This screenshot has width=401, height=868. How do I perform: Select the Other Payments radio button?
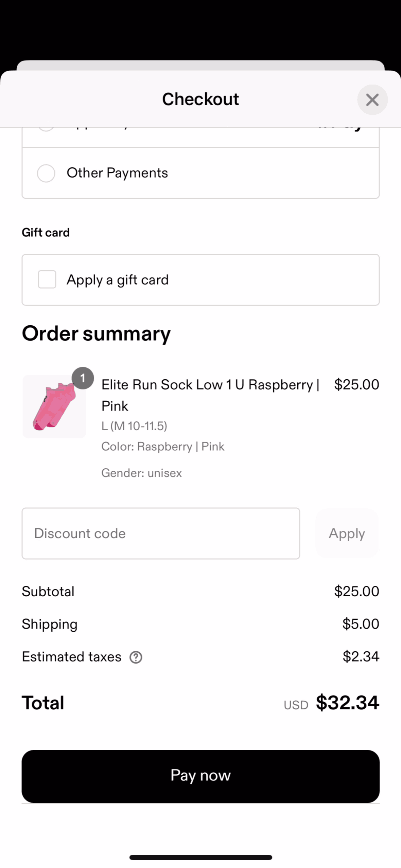pyautogui.click(x=46, y=173)
